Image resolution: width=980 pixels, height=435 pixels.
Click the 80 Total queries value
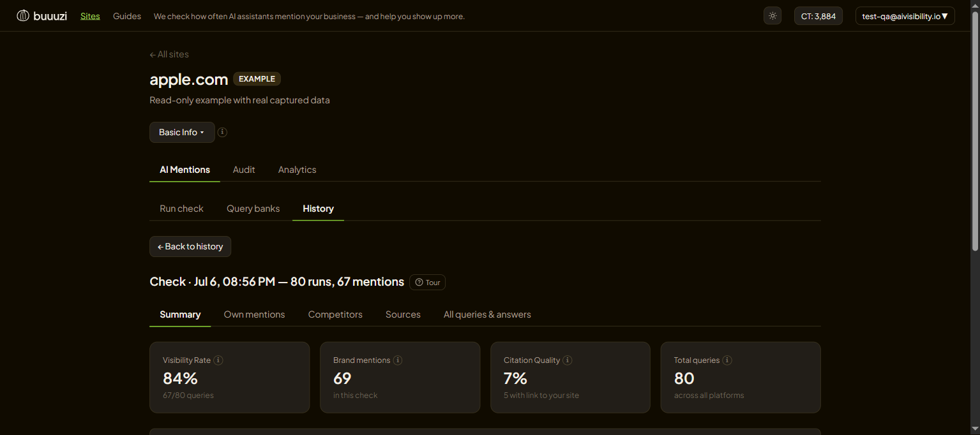pos(684,378)
